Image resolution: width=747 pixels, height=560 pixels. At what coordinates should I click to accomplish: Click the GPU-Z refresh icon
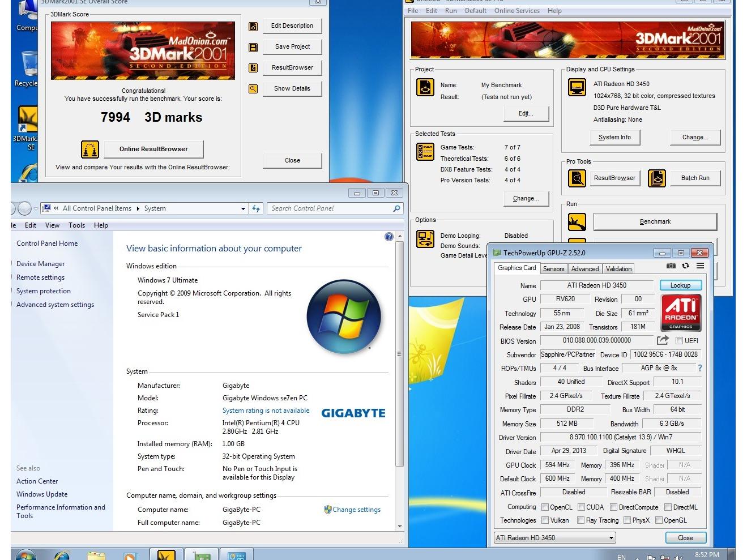[685, 266]
